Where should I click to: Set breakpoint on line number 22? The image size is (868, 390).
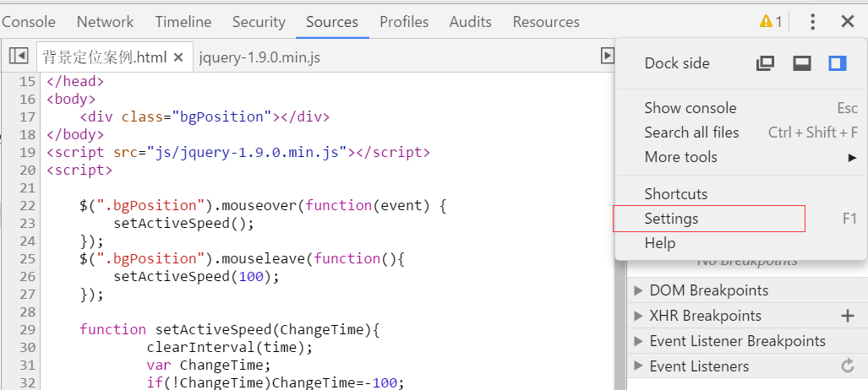click(27, 205)
